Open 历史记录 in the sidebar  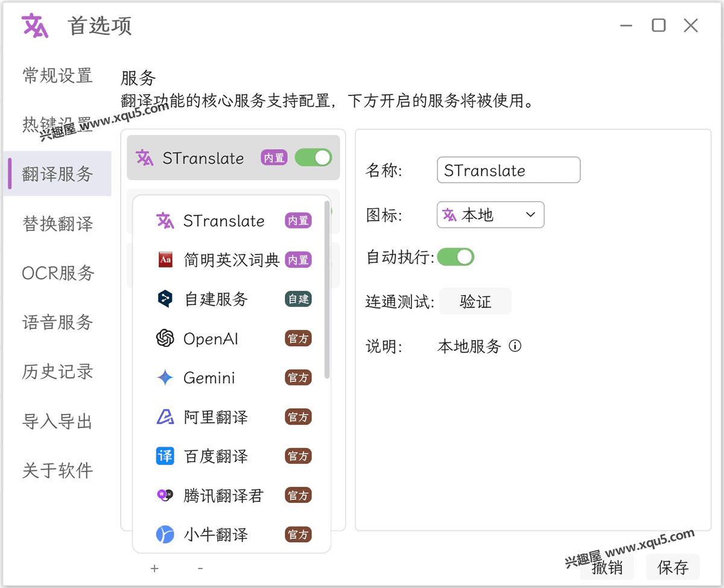[x=57, y=371]
